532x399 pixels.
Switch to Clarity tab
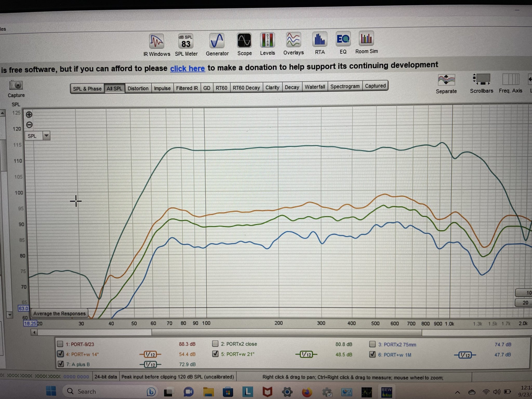[272, 87]
